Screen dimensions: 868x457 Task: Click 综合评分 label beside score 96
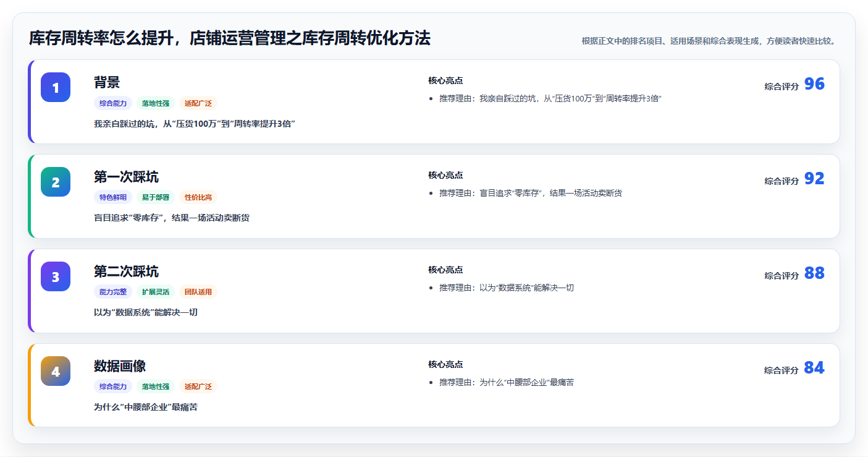[x=782, y=87]
